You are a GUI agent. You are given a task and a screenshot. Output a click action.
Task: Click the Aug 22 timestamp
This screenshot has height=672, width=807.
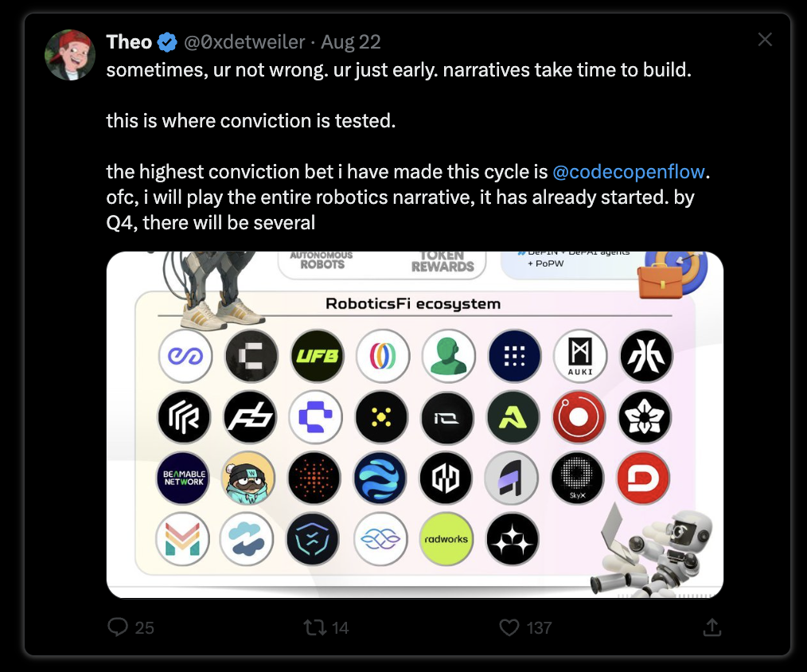pyautogui.click(x=350, y=42)
